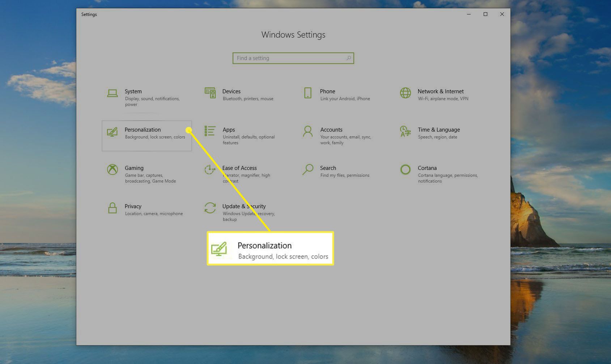Click the Update & Security arrows icon
Screen dimensions: 611x364
point(210,208)
